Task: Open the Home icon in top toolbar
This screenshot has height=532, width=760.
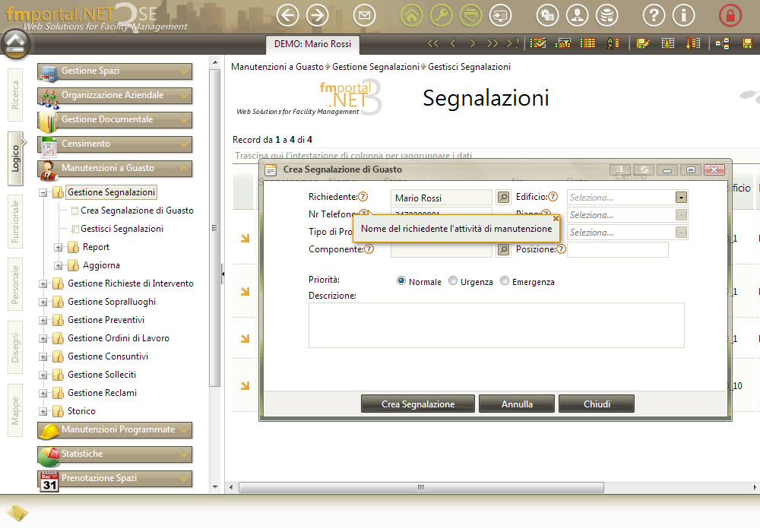Action: pos(410,15)
